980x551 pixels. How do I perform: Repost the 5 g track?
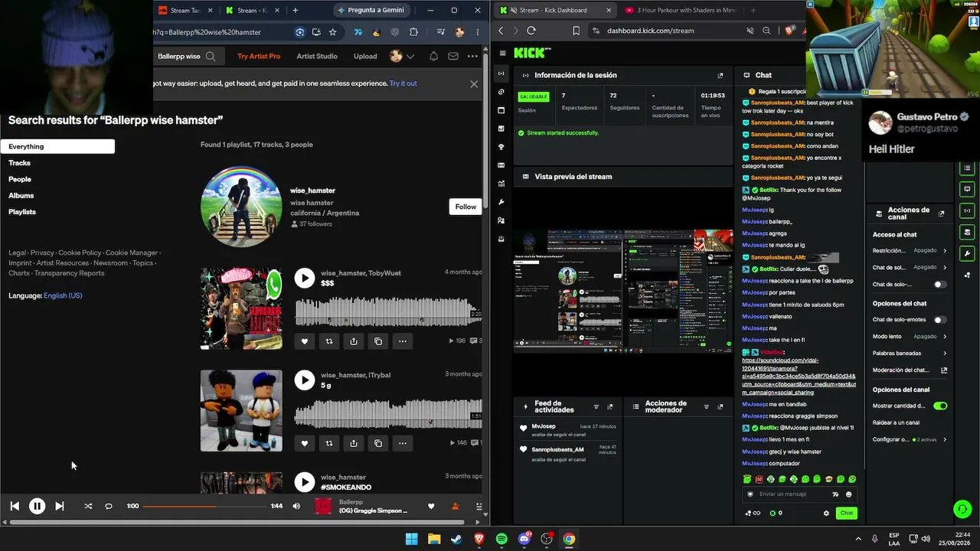(x=329, y=443)
